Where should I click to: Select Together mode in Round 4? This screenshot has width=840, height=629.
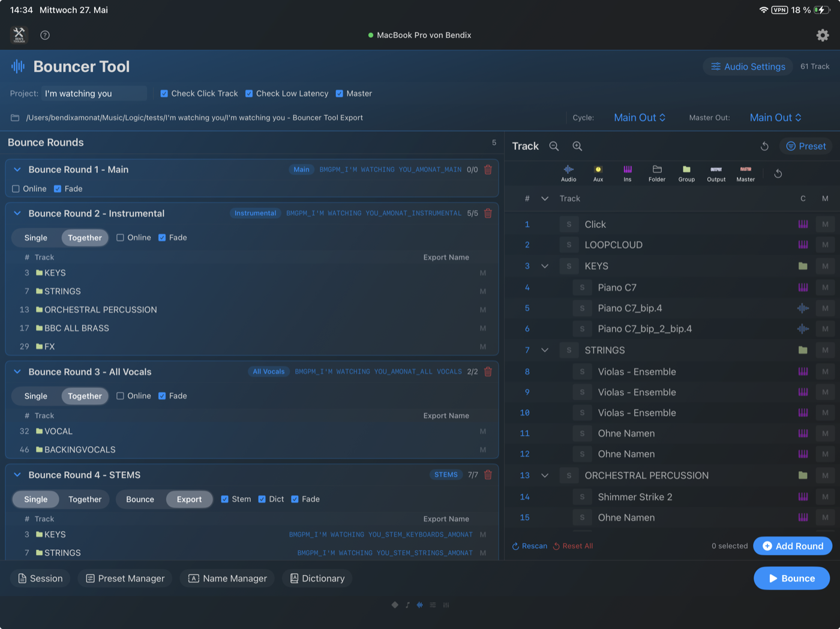(85, 499)
